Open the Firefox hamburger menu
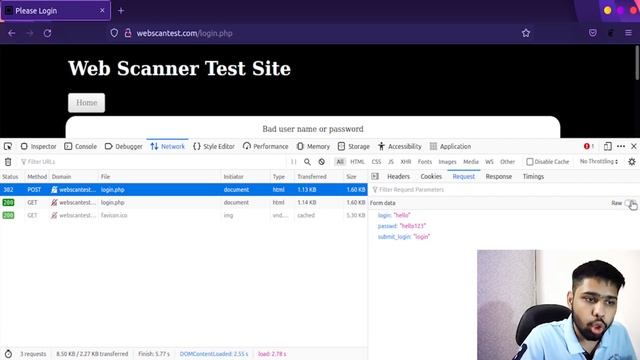Screen dimensions: 640x360 click(628, 33)
